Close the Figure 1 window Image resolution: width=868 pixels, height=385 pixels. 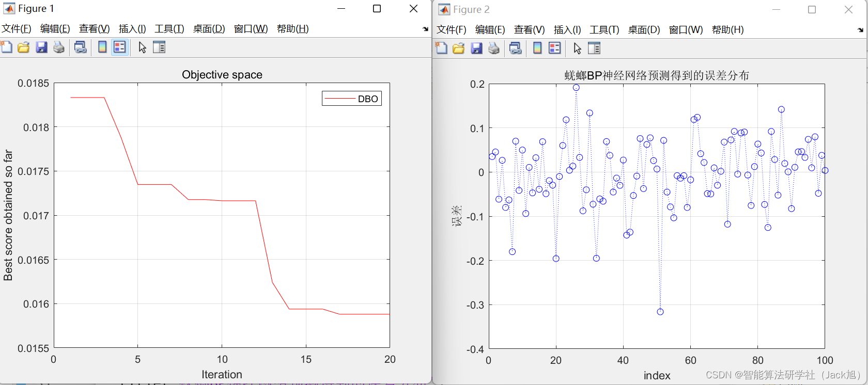click(413, 9)
